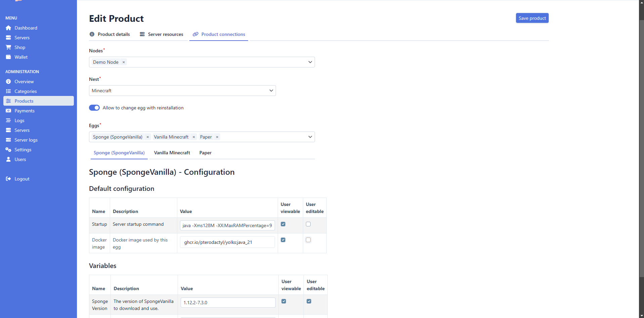This screenshot has width=644, height=318.
Task: Expand the Nodes dropdown arrow
Action: click(310, 62)
